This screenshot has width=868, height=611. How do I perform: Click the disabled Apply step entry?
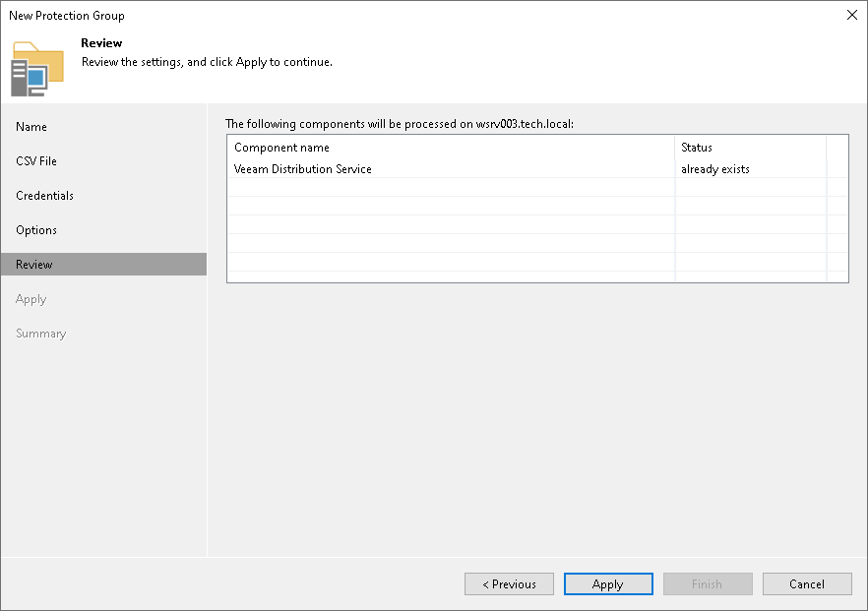(x=31, y=298)
